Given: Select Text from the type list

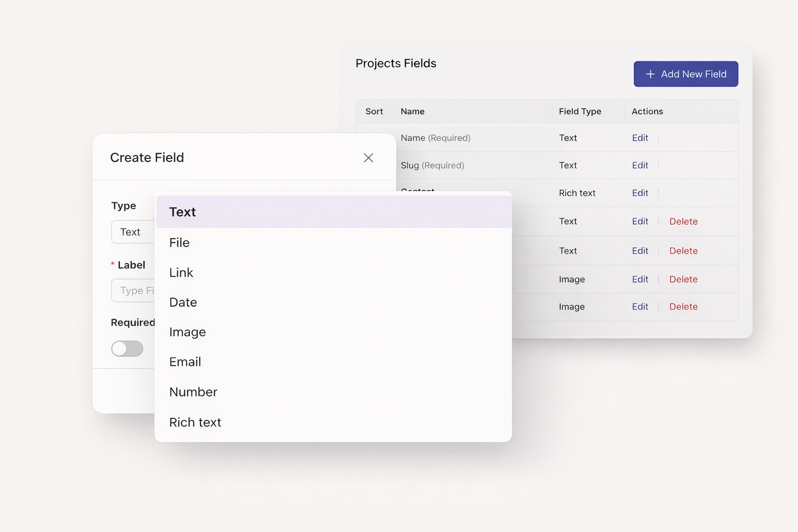Looking at the screenshot, I should (182, 212).
